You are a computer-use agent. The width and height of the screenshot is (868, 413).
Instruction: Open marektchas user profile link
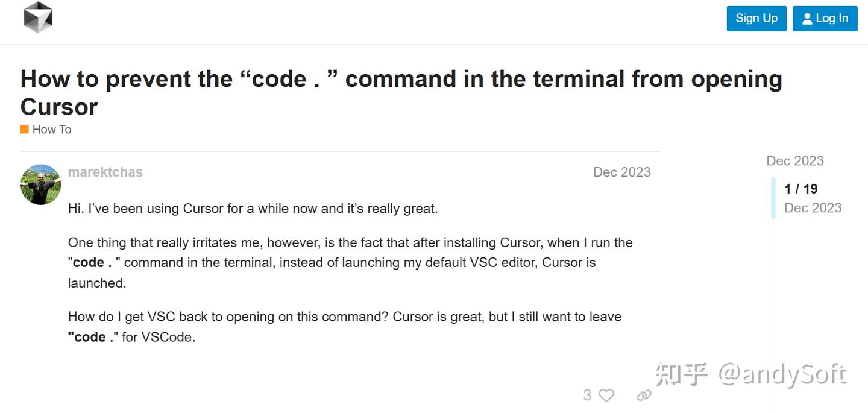pyautogui.click(x=105, y=172)
